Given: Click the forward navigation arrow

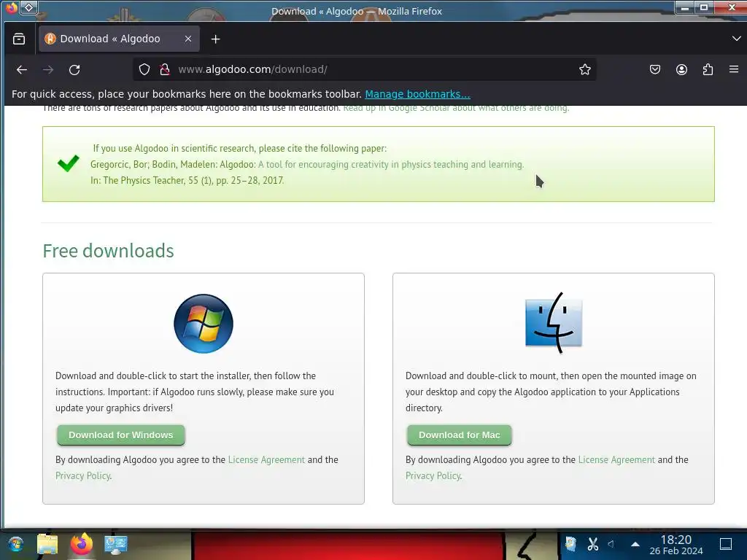Looking at the screenshot, I should pyautogui.click(x=48, y=69).
